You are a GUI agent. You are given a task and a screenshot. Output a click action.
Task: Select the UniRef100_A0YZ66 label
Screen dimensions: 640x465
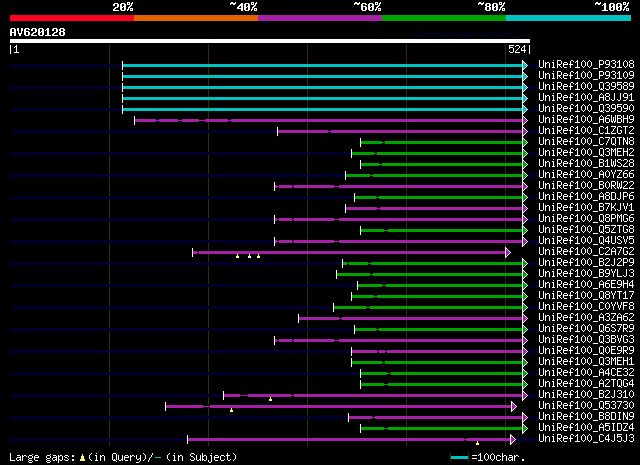[586, 175]
